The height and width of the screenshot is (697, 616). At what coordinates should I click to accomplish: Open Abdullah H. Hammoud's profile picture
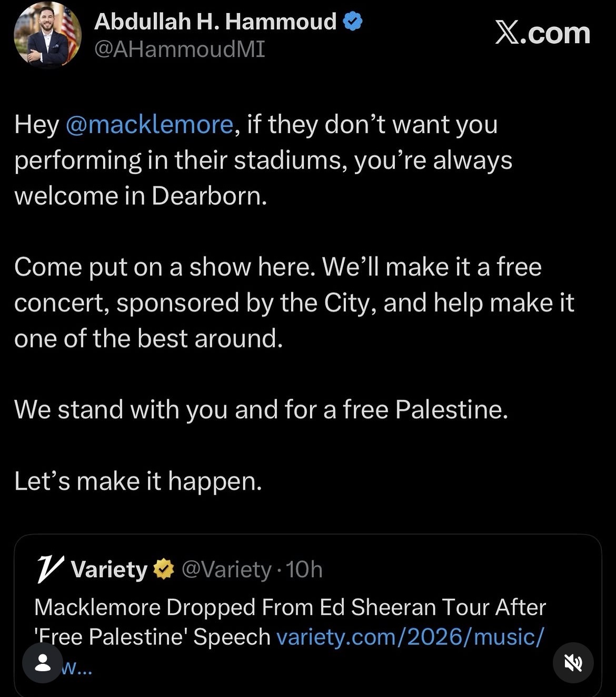coord(47,35)
